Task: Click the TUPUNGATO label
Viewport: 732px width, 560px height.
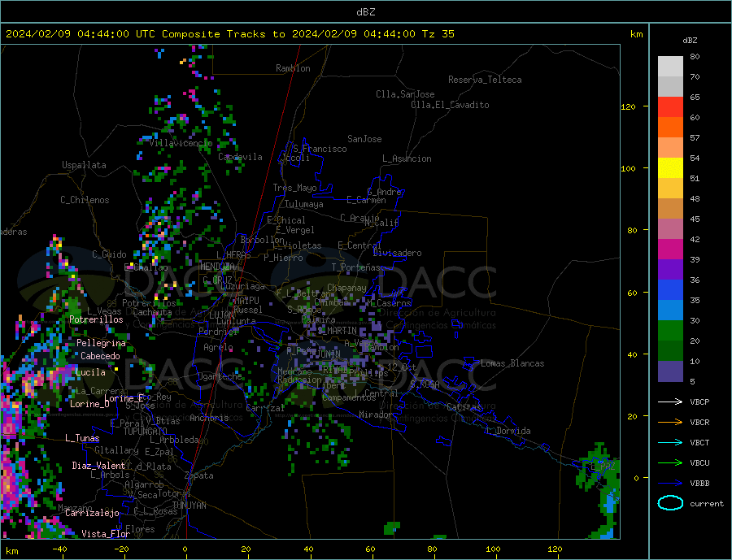Action: 146,432
